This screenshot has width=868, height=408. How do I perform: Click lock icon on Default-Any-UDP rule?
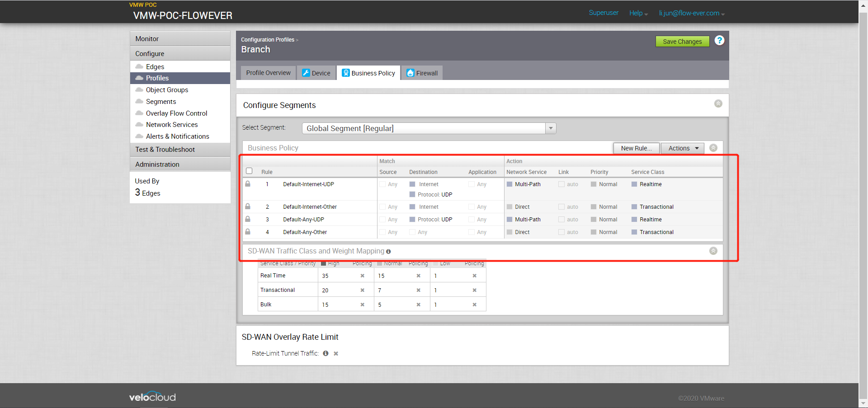pos(248,219)
